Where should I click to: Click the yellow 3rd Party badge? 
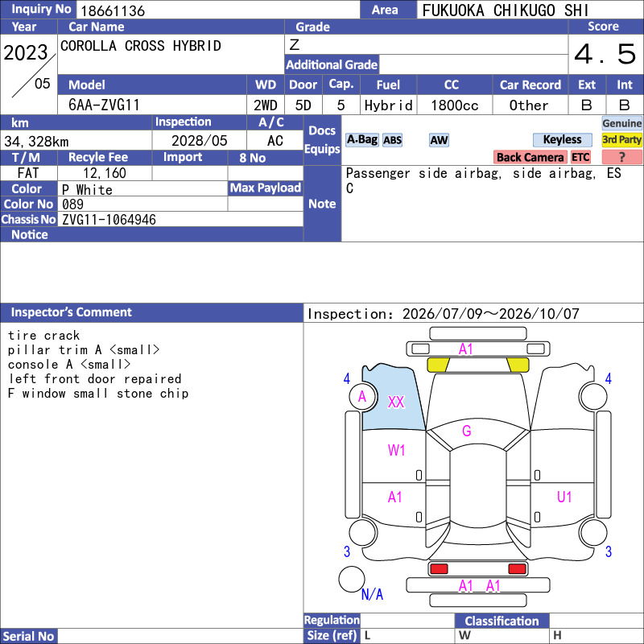click(621, 140)
